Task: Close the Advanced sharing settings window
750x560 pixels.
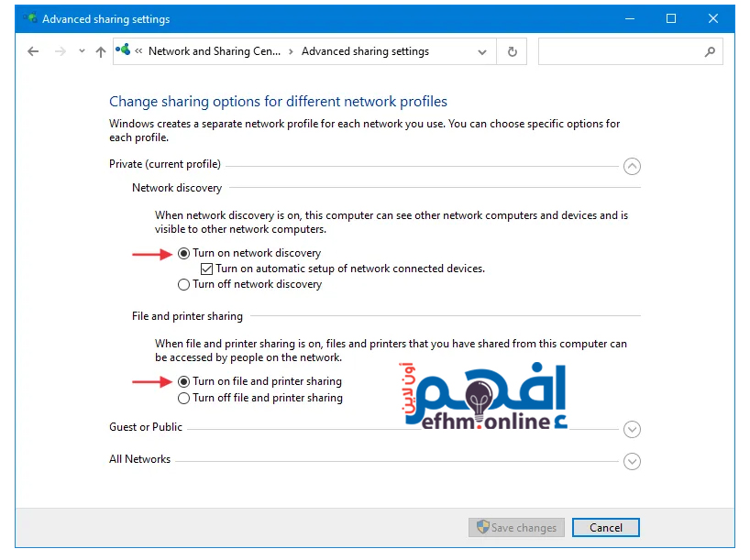Action: point(713,18)
